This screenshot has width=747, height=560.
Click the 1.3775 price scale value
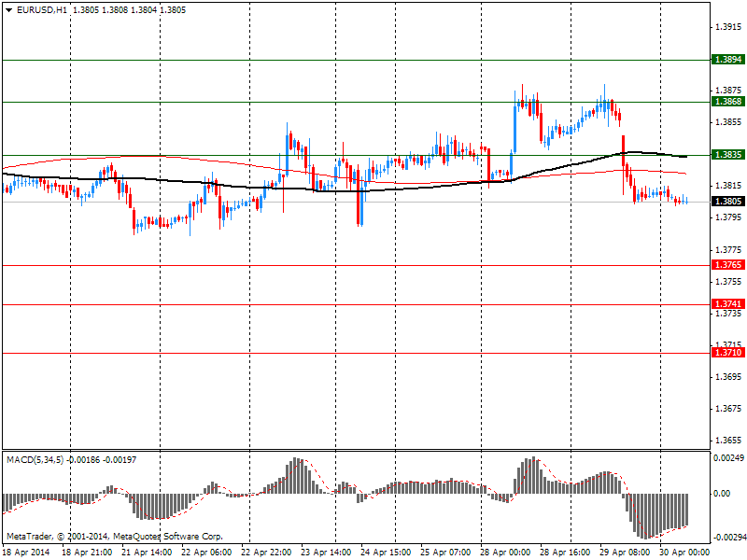[729, 250]
